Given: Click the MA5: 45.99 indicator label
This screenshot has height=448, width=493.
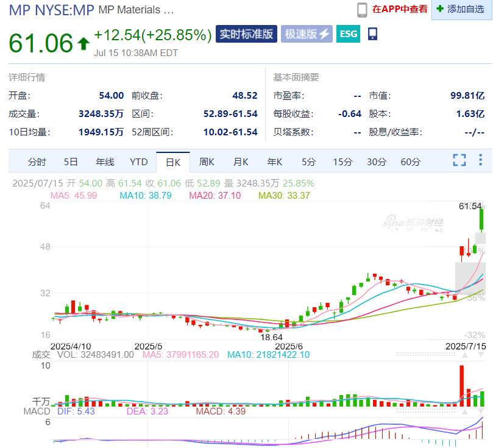Looking at the screenshot, I should click(74, 196).
